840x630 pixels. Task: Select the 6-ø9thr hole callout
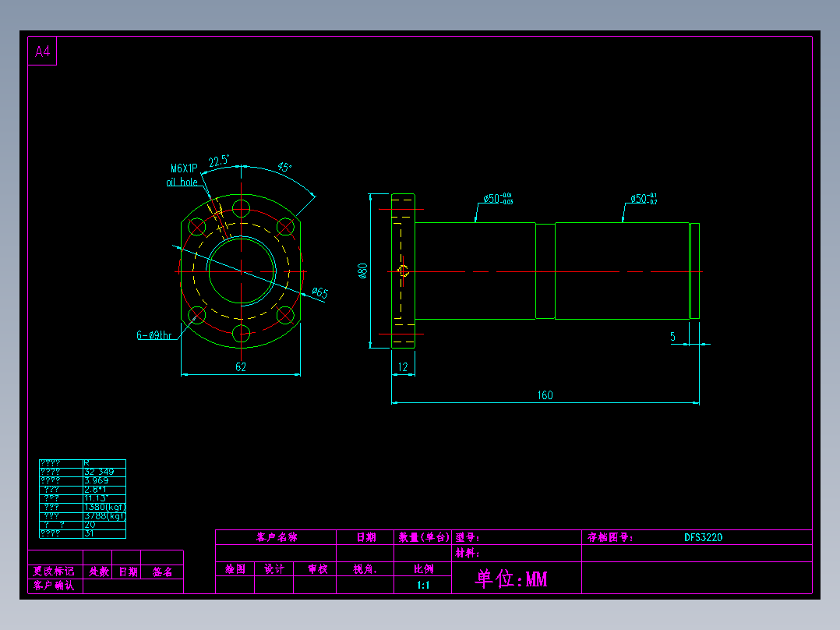[x=154, y=335]
